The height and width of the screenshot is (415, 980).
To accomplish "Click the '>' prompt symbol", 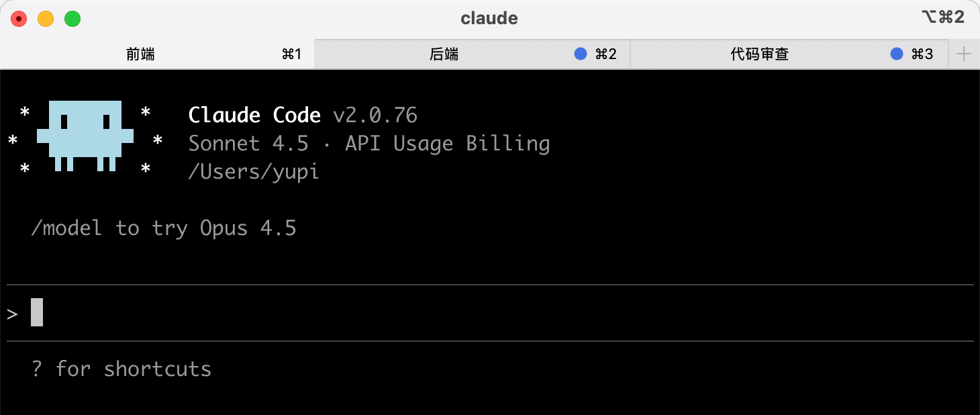I will point(12,314).
